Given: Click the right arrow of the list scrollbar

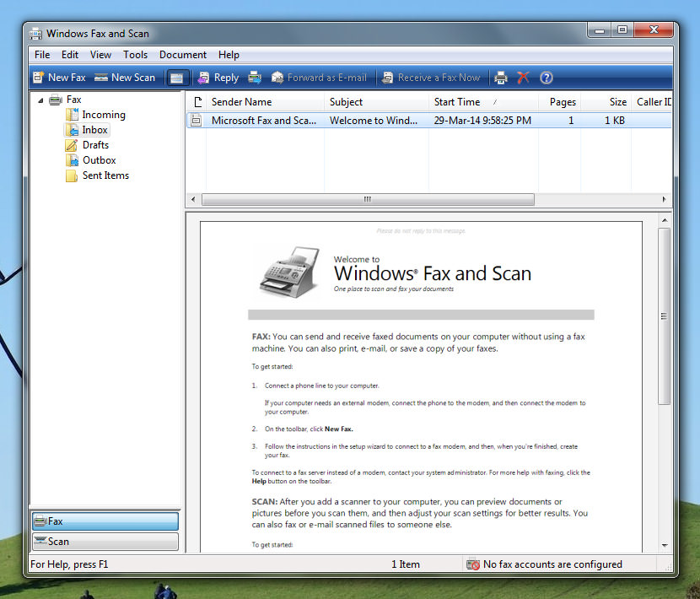Looking at the screenshot, I should click(x=665, y=199).
